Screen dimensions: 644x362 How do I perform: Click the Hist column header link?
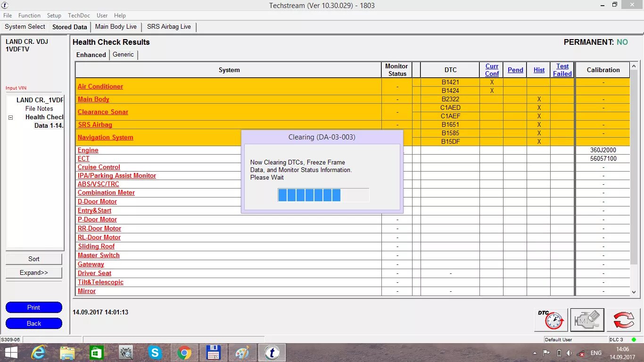tap(539, 70)
